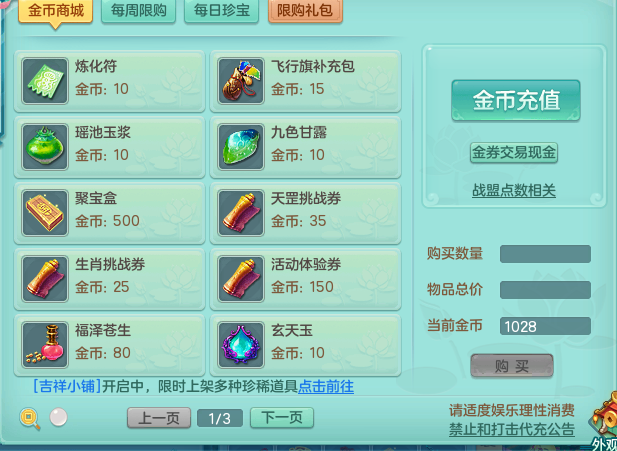Select the 九色甘露 gem icon
Image resolution: width=617 pixels, height=451 pixels.
(x=241, y=147)
